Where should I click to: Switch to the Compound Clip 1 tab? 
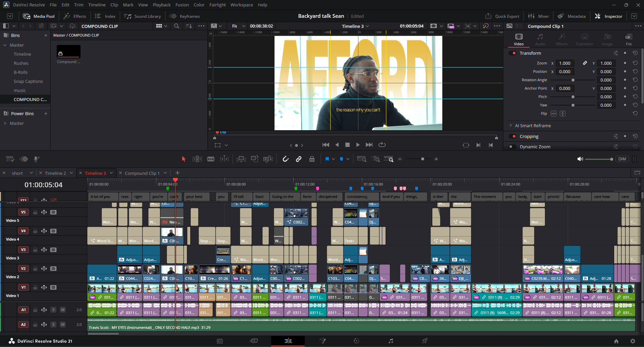coord(142,173)
